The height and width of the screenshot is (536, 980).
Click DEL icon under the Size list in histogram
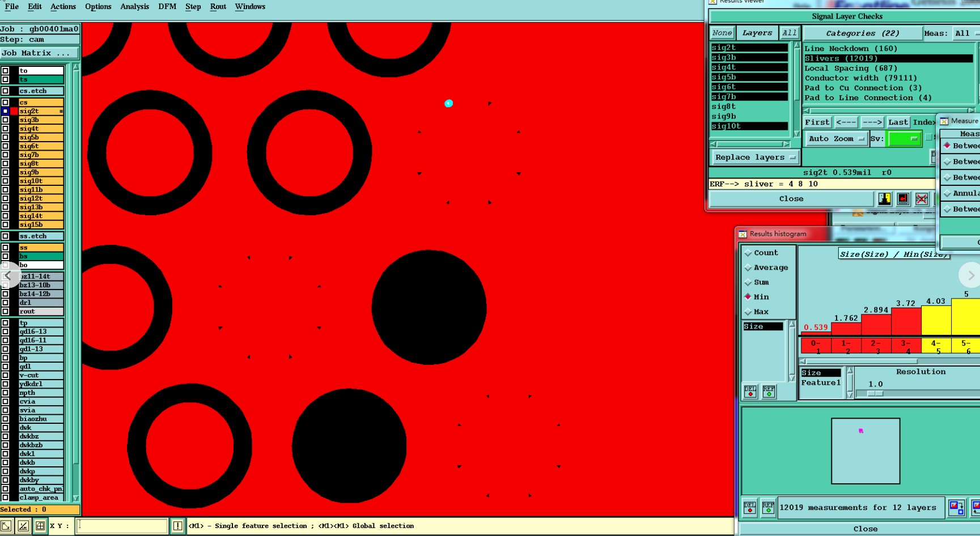click(750, 392)
